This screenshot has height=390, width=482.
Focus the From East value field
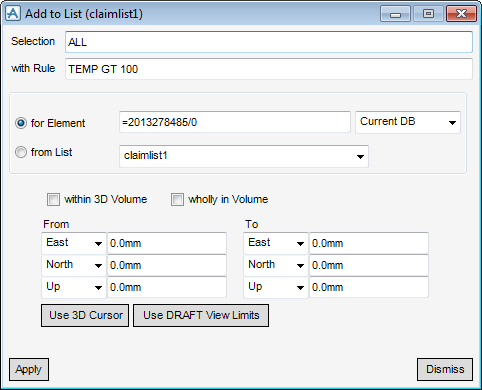click(167, 243)
